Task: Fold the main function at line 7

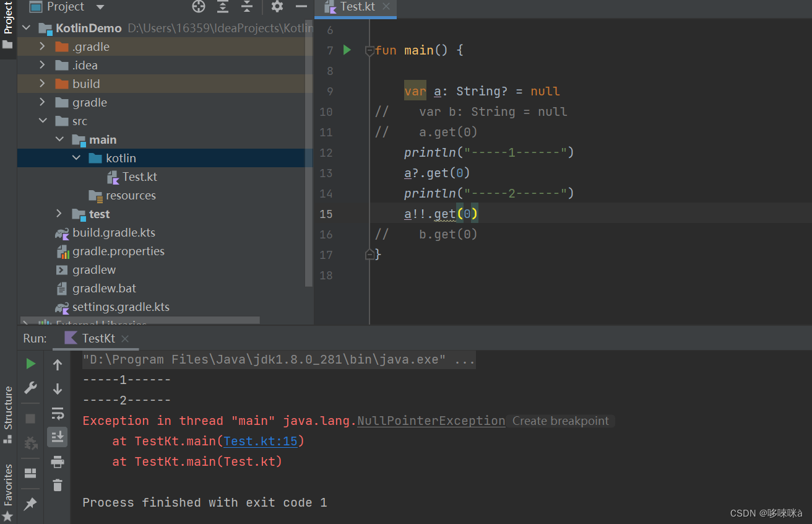Action: pos(369,50)
